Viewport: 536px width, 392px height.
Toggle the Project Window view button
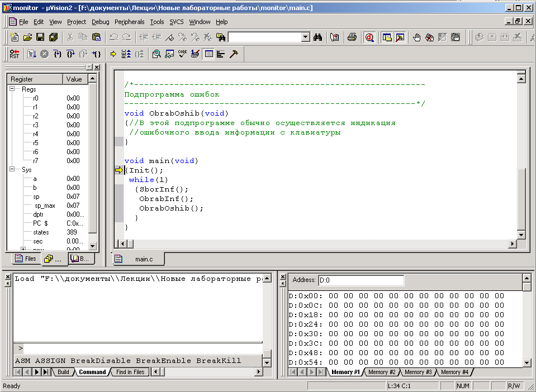pos(387,37)
